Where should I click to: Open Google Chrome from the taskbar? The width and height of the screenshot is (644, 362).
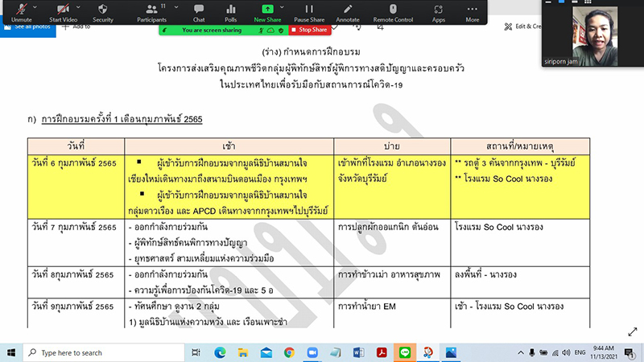[x=289, y=352]
